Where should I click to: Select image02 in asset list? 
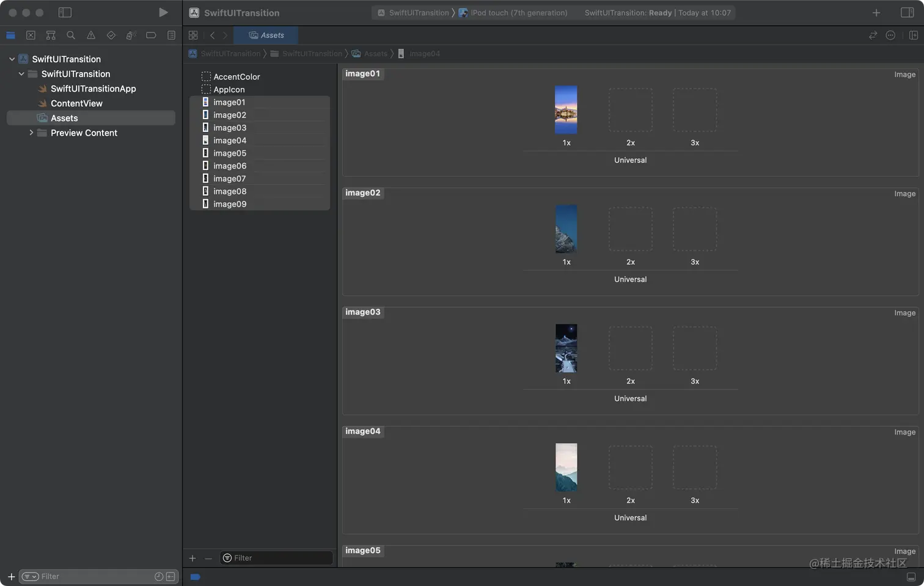click(x=260, y=115)
